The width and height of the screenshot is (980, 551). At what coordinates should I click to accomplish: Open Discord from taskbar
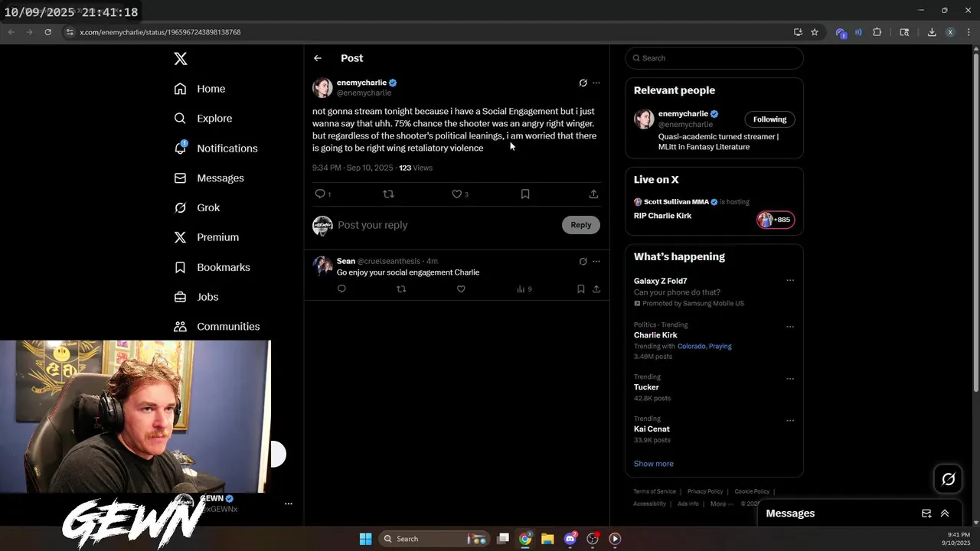[570, 539]
